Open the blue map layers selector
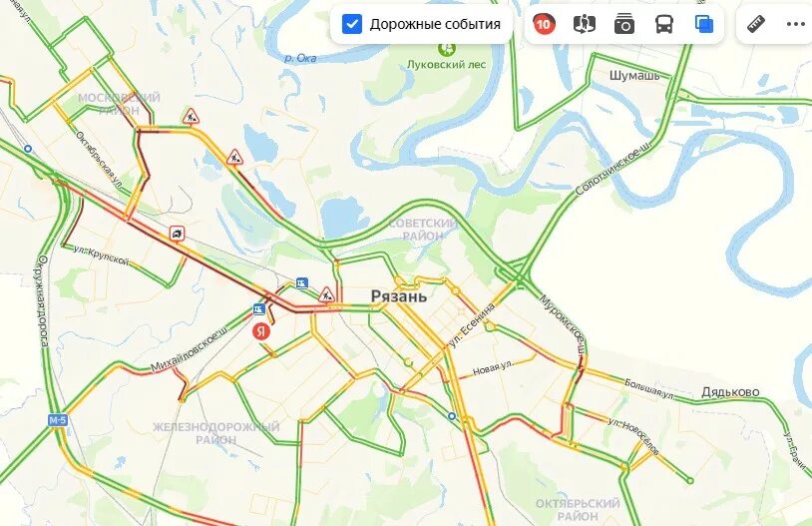812x526 pixels. [704, 24]
